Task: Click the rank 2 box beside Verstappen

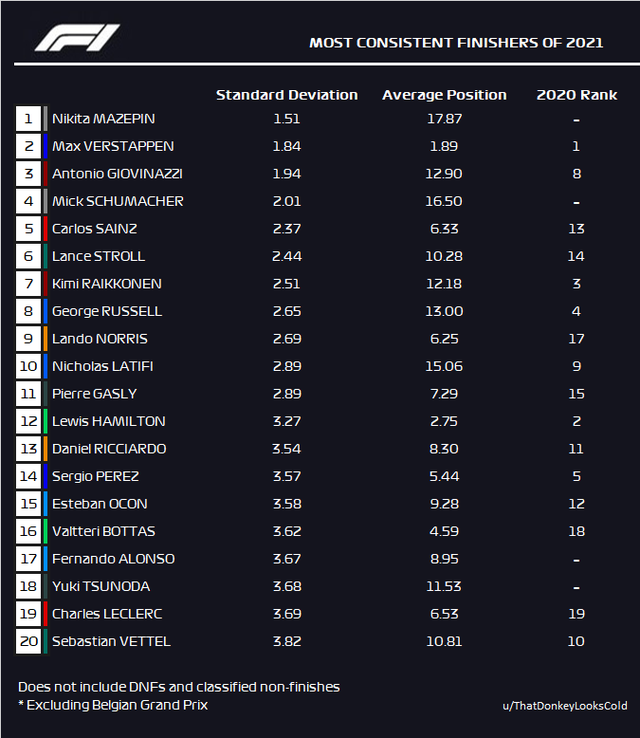Action: point(28,146)
